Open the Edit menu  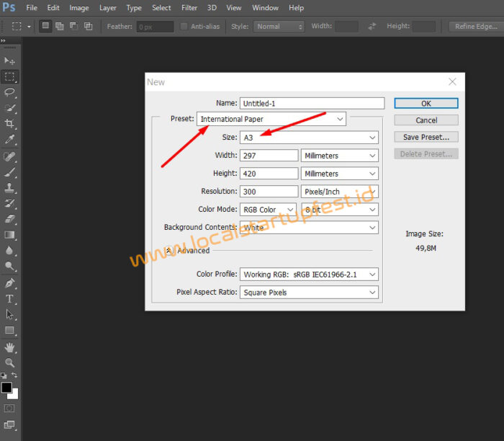click(x=53, y=8)
